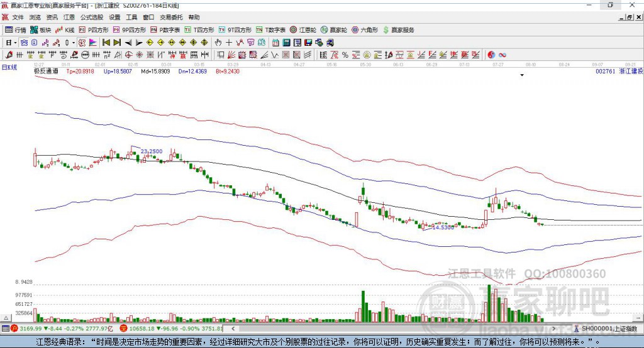This screenshot has height=348, width=644.
Task: Jump to first bar icon
Action: [x=106, y=43]
